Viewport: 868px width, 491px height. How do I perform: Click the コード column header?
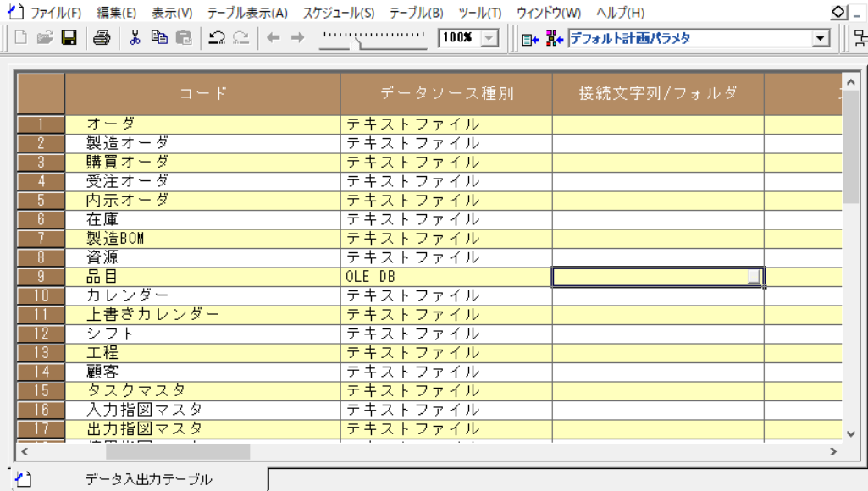click(x=202, y=94)
